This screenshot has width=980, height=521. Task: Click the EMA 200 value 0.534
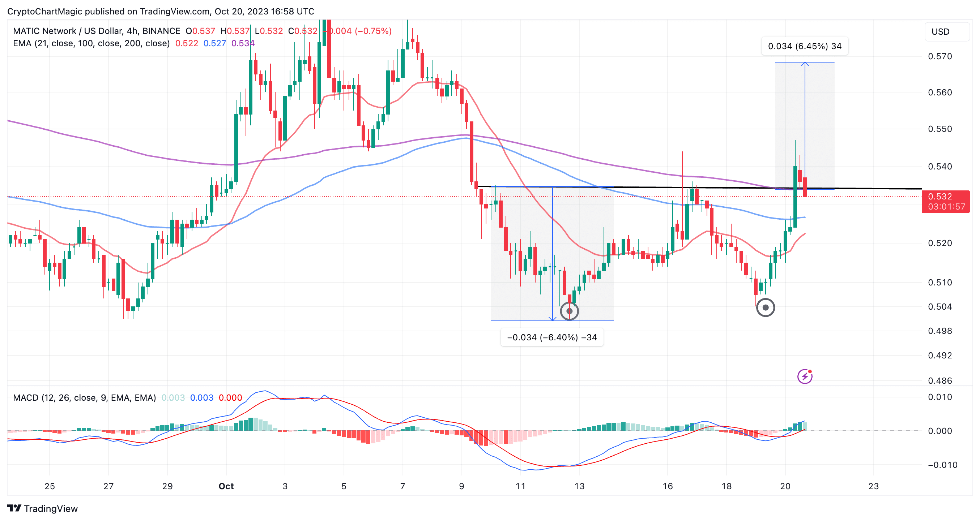pos(243,43)
